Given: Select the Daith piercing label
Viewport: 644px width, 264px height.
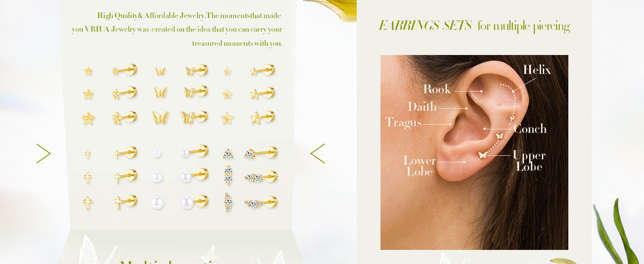Looking at the screenshot, I should (422, 107).
